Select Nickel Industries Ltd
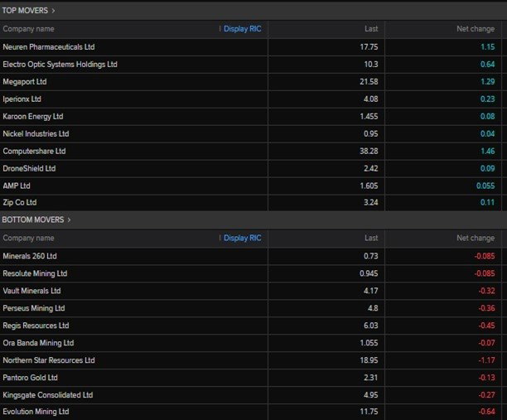Viewport: 507px width, 420px height. pyautogui.click(x=36, y=134)
